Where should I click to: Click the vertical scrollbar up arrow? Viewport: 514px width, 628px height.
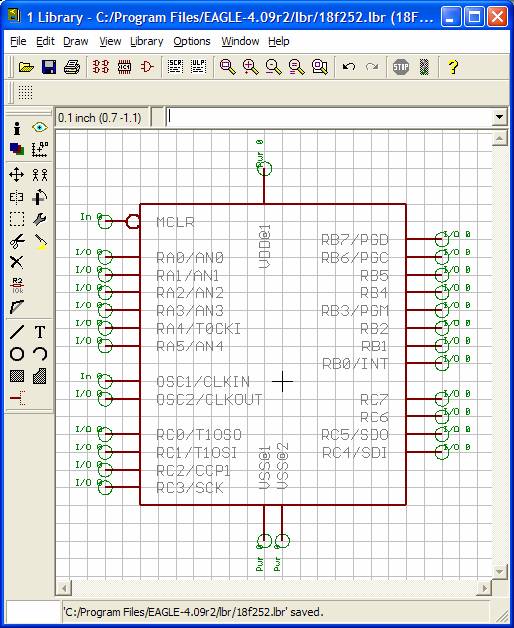pyautogui.click(x=500, y=139)
